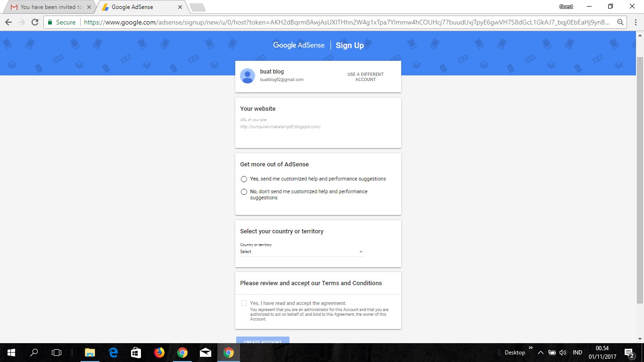Expand the Desktop toolbar chevron

pos(531,348)
